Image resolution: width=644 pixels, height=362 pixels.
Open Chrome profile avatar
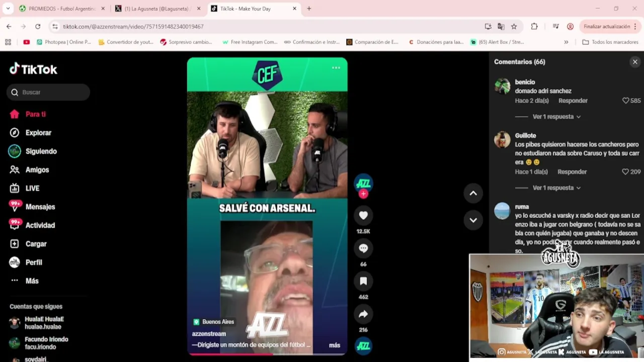coord(570,26)
